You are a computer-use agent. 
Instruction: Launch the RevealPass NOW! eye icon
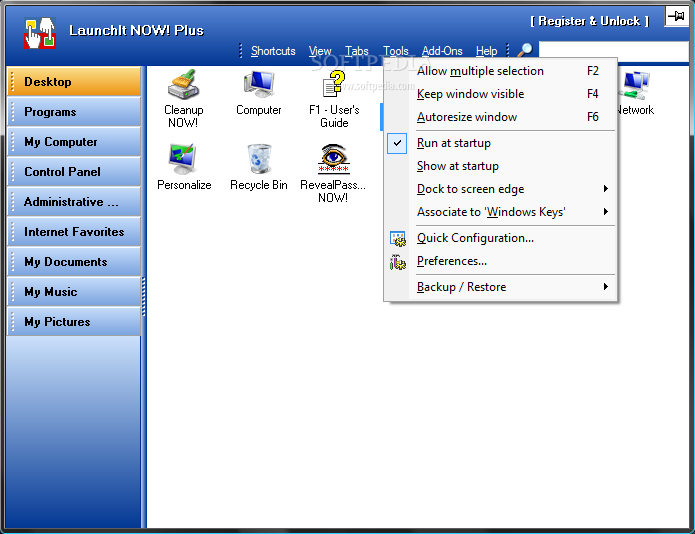coord(333,159)
